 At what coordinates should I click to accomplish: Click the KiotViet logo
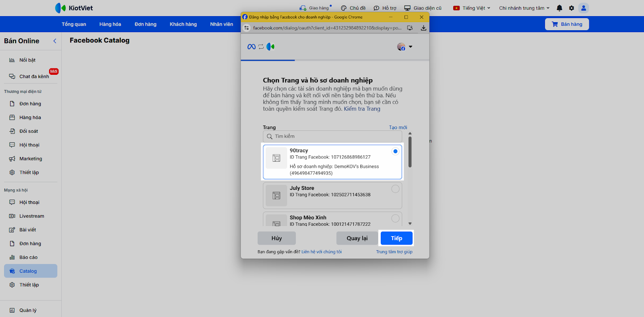pos(74,8)
